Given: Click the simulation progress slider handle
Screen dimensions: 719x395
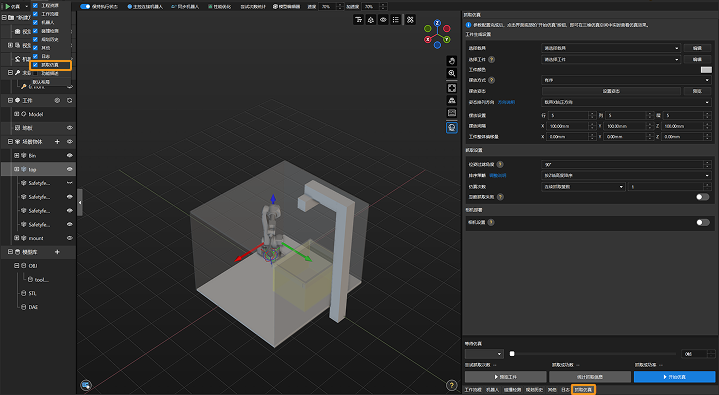Looking at the screenshot, I should point(512,354).
